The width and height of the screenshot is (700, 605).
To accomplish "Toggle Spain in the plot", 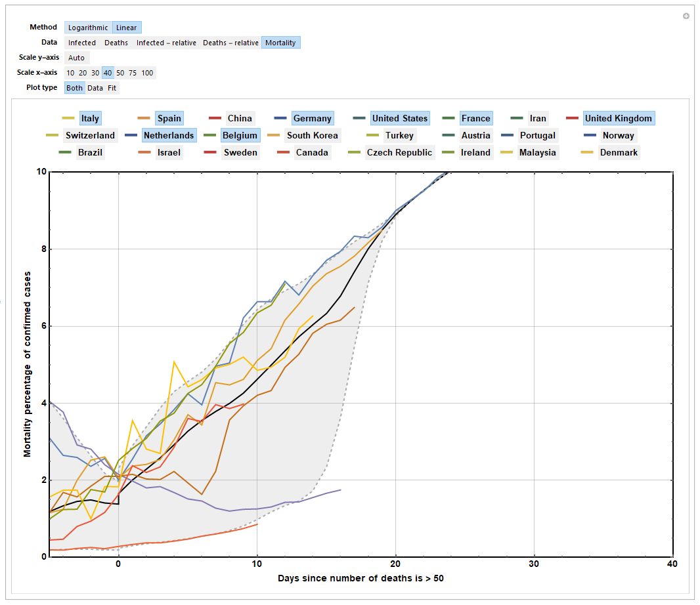I will tap(169, 119).
